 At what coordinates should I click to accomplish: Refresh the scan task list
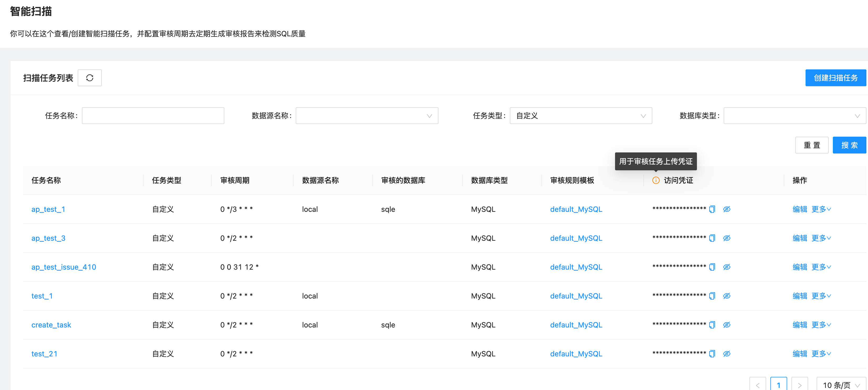(x=90, y=78)
